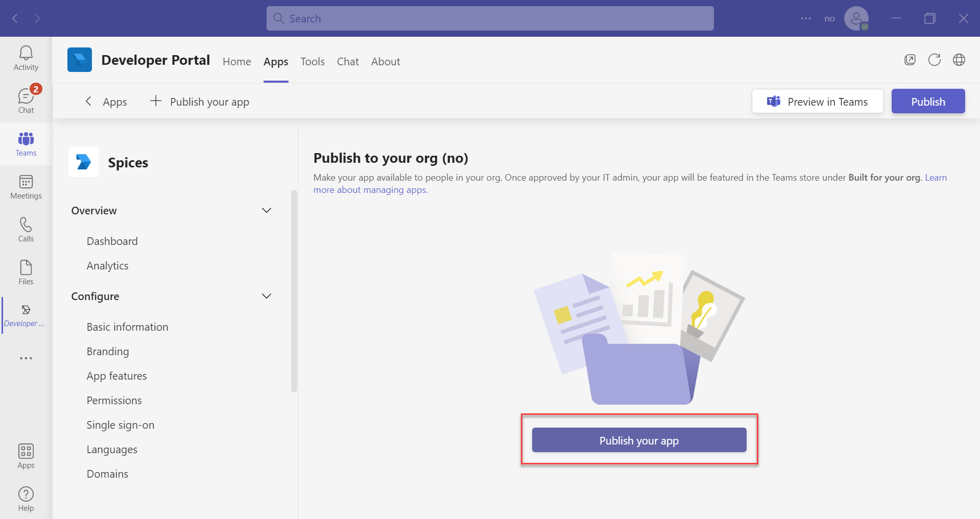Click the plus icon beside Publish your app
The height and width of the screenshot is (519, 980).
[x=156, y=101]
